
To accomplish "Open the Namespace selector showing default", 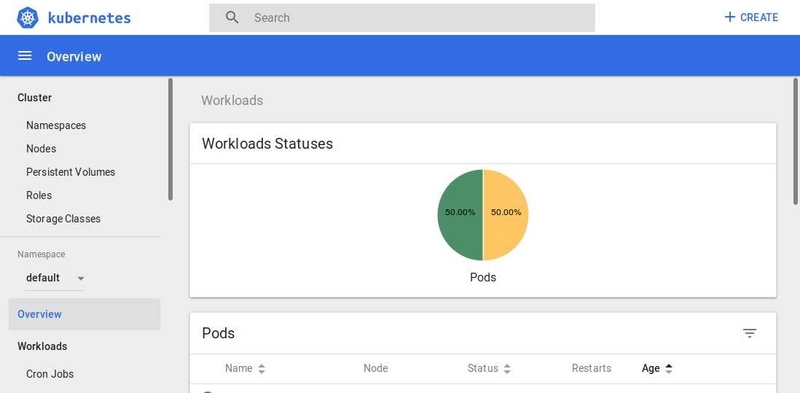I will [55, 278].
